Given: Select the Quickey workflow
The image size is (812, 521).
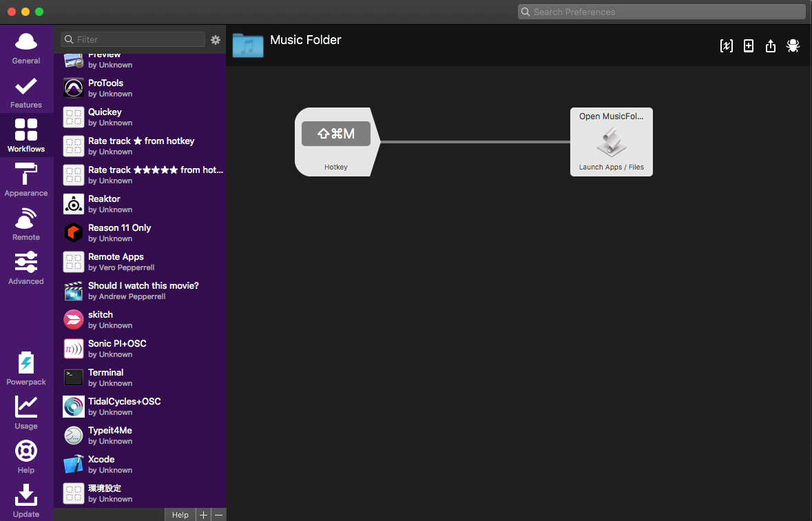Looking at the screenshot, I should coord(140,117).
